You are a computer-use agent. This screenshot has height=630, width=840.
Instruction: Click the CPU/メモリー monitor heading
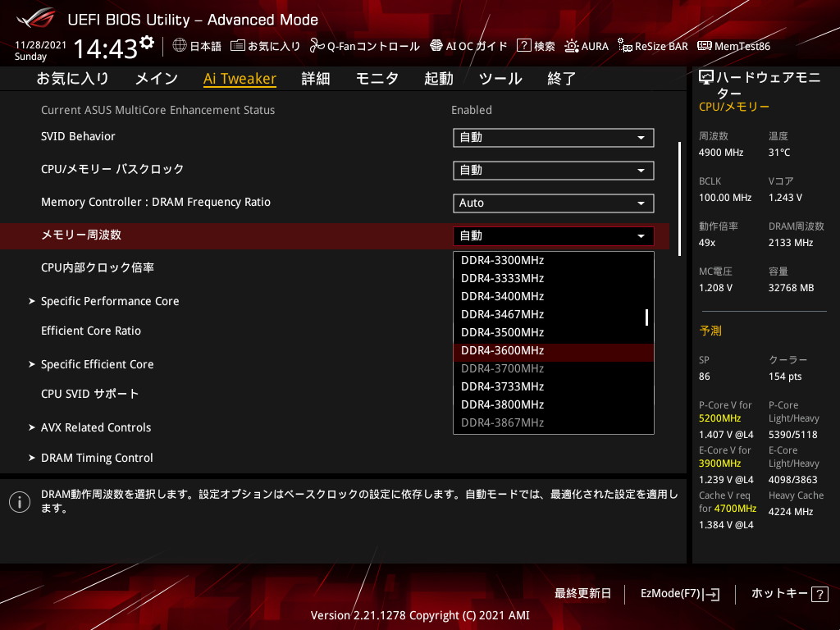point(734,107)
